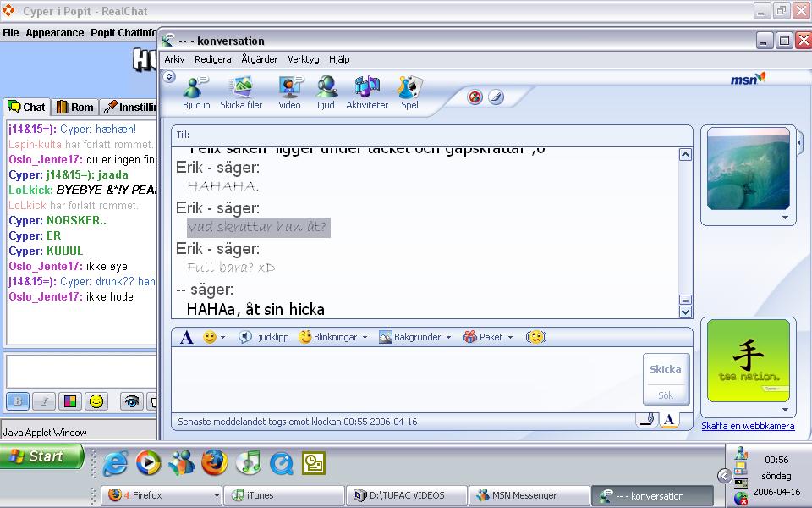Open the Blinkningar winks dropdown
The image size is (812, 508).
(x=333, y=337)
